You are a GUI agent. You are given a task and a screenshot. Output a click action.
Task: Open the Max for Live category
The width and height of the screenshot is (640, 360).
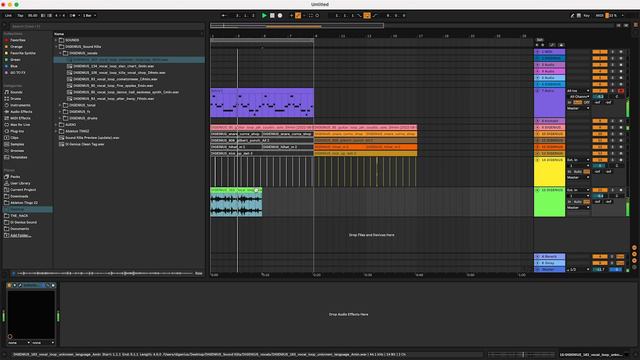click(20, 125)
